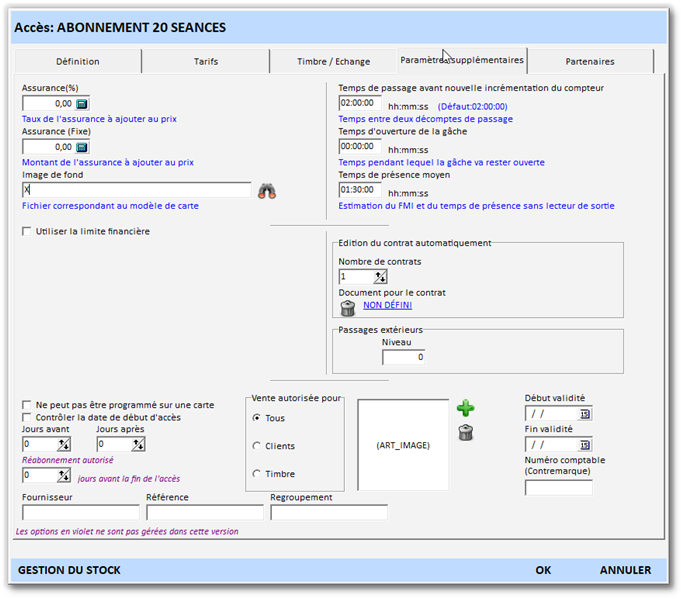Adjust Jours après spinner arrows
Image resolution: width=684 pixels, height=599 pixels.
coord(138,445)
